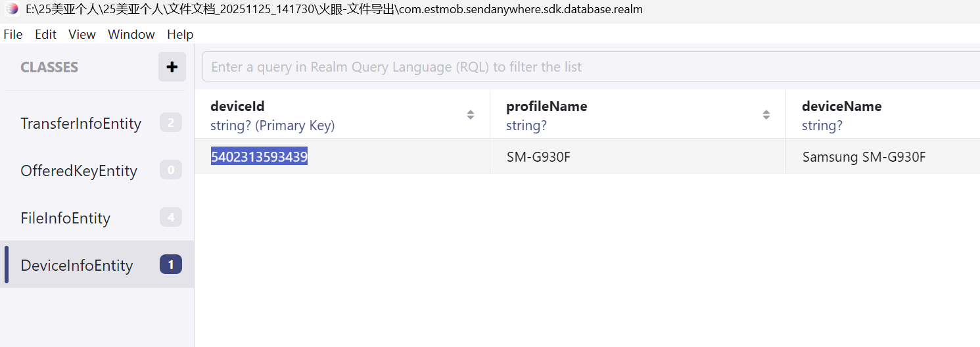Open the File menu
This screenshot has height=347, width=980.
(x=13, y=34)
